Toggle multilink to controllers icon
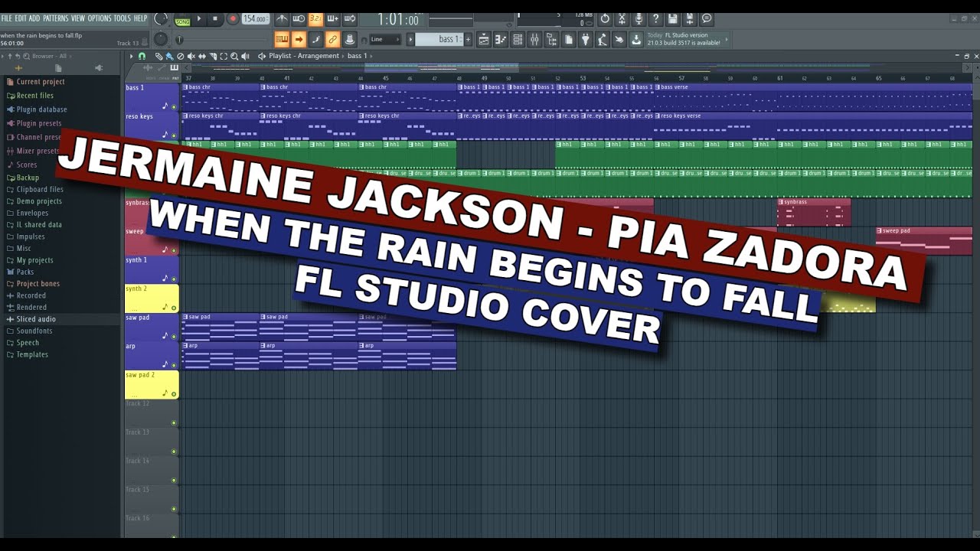The image size is (980, 551). coord(349,40)
